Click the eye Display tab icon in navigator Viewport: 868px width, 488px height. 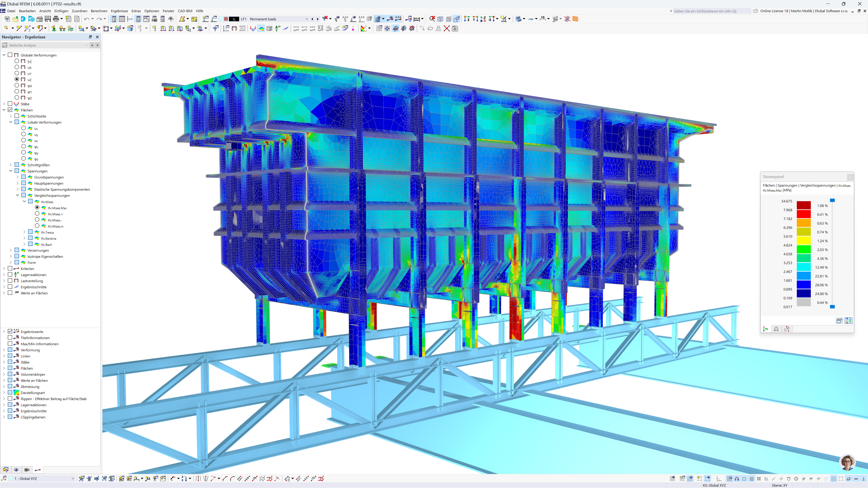click(x=16, y=469)
